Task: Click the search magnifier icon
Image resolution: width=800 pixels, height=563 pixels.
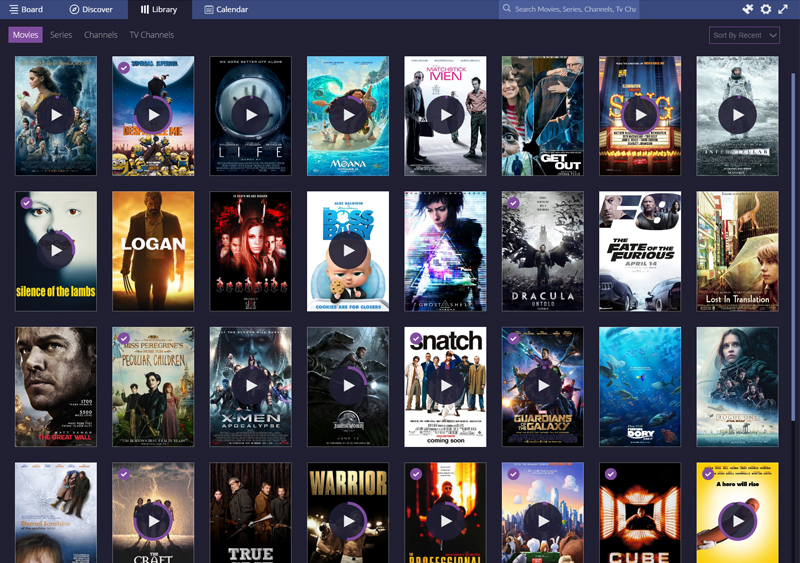Action: pos(507,9)
